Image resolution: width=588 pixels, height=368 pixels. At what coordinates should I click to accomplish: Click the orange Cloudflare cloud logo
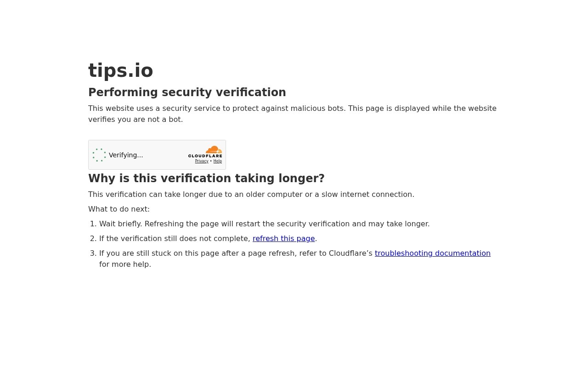point(214,149)
